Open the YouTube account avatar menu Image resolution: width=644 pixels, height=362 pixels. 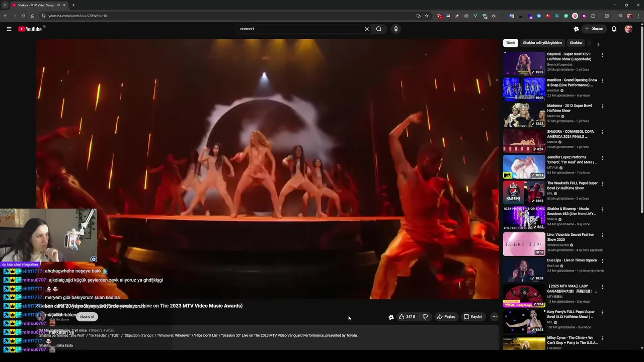click(628, 29)
